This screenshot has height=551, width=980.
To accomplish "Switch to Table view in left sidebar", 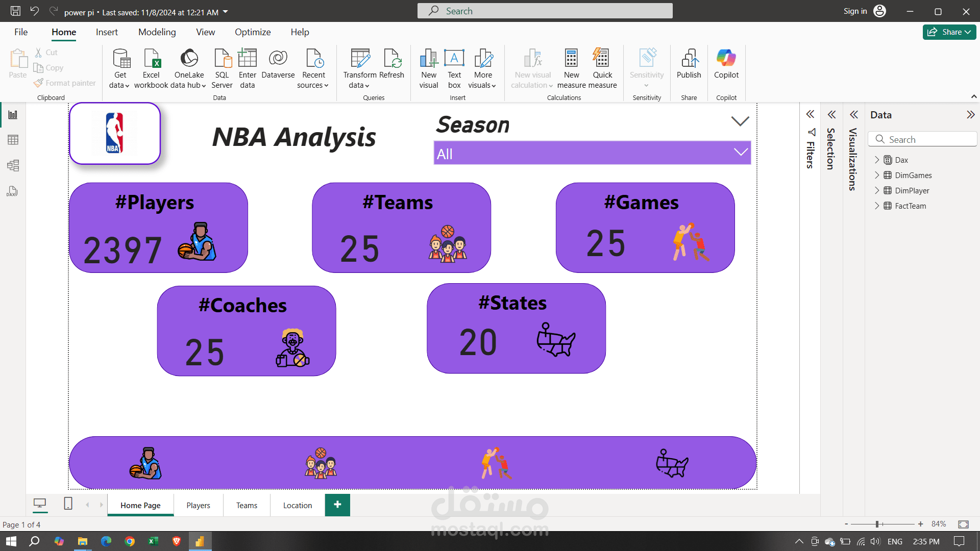I will pyautogui.click(x=13, y=140).
